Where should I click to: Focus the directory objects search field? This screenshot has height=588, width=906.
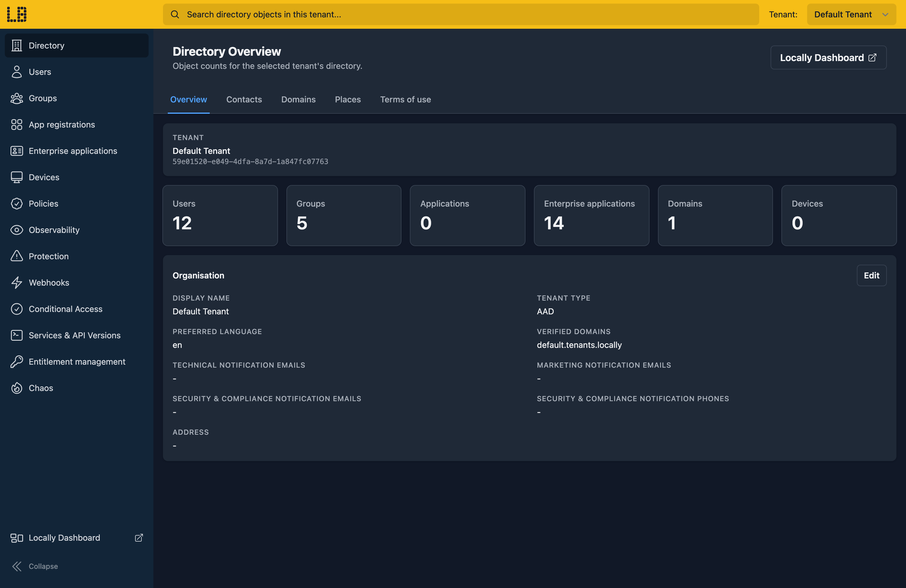click(460, 14)
